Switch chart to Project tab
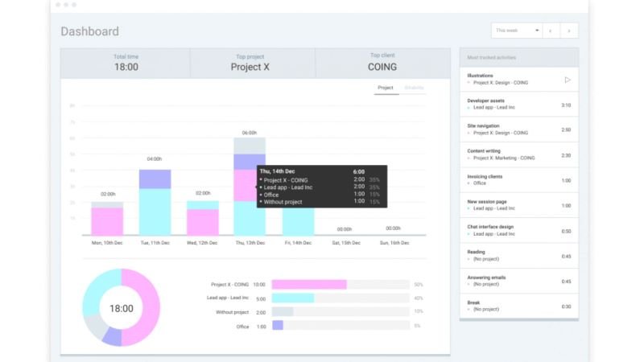This screenshot has width=644, height=362. pos(386,88)
